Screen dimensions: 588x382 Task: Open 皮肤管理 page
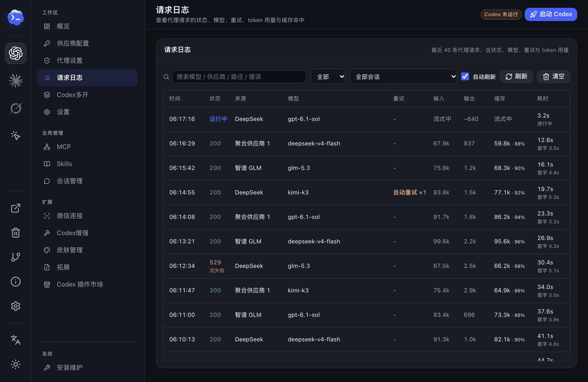coord(87,250)
